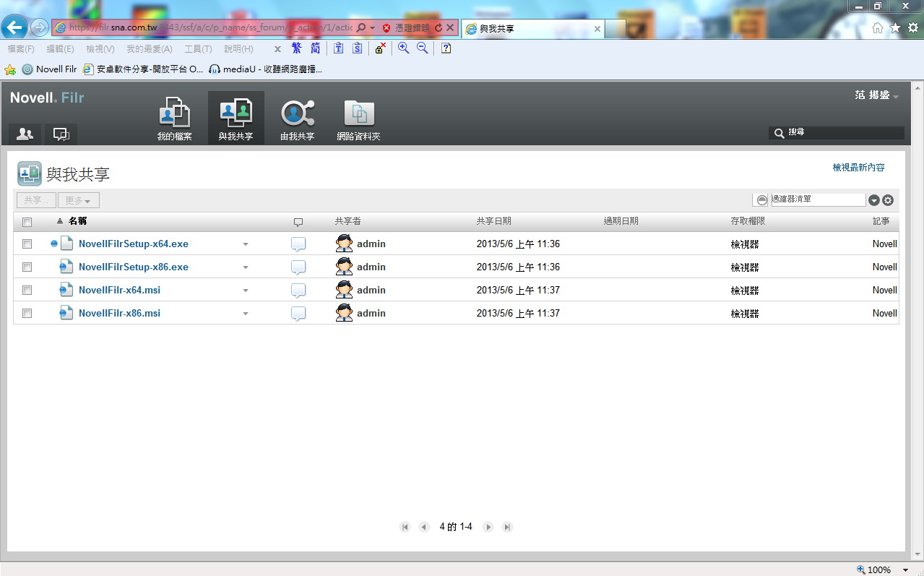Open NovellFilrSetup-x64.exe file link
924x576 pixels.
point(134,244)
